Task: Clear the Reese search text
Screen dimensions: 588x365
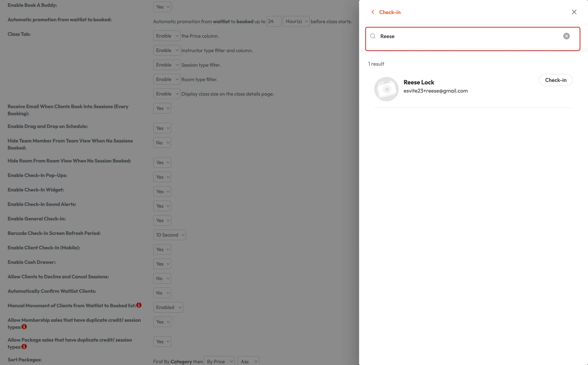Action: 566,36
